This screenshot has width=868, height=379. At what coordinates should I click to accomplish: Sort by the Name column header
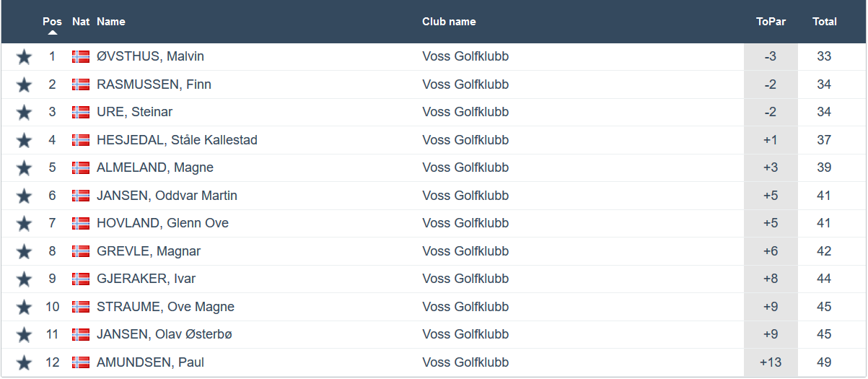tap(111, 22)
